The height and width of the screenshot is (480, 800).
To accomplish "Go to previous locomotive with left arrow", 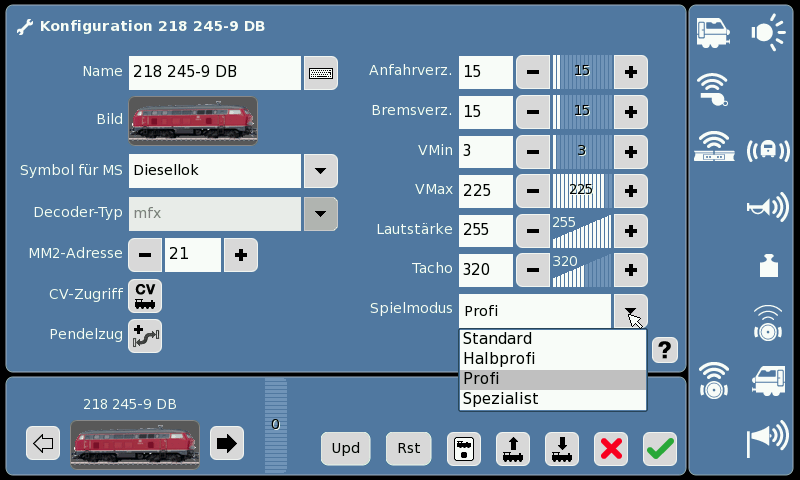I will click(x=43, y=443).
